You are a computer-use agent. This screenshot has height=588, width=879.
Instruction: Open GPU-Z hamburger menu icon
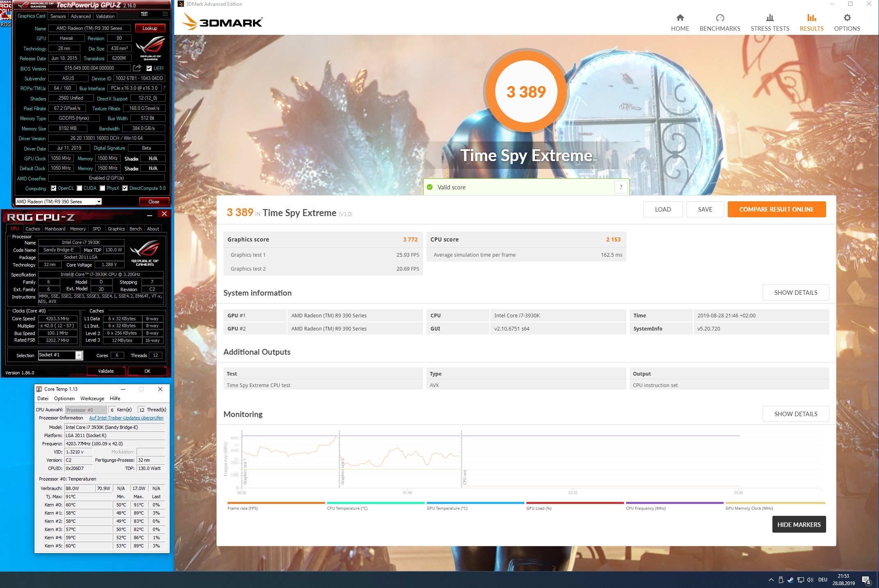click(x=165, y=14)
